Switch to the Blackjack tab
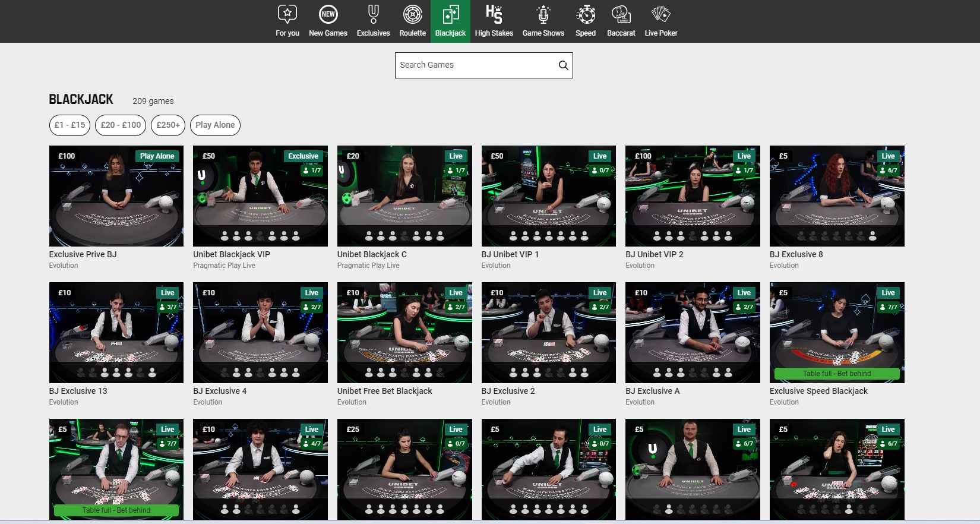 coord(450,21)
